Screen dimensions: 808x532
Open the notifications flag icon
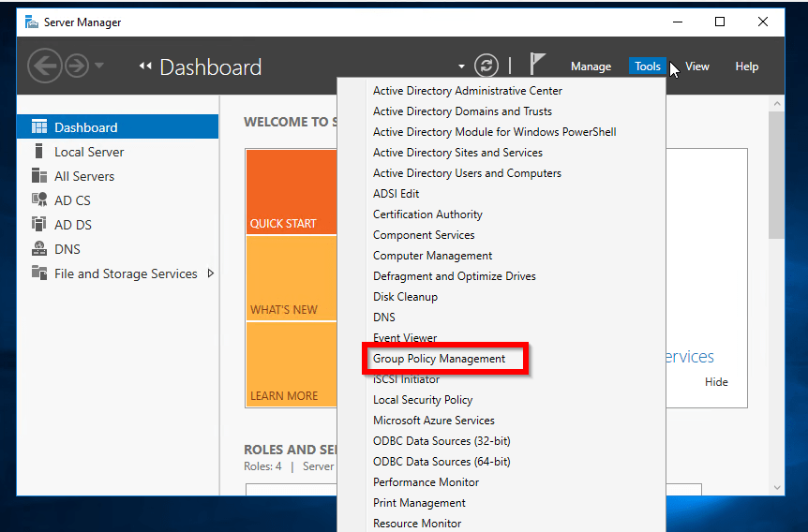[x=537, y=65]
